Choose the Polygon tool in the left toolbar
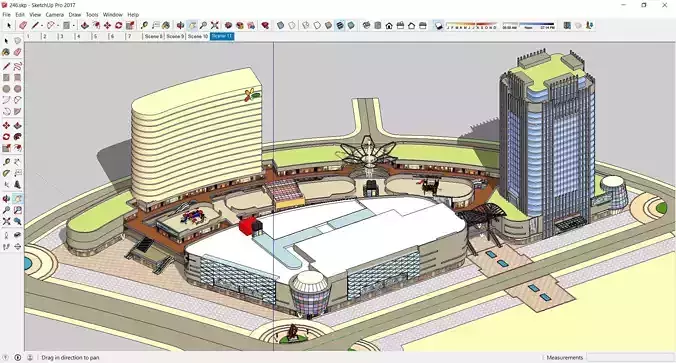Image resolution: width=676 pixels, height=363 pixels. (17, 89)
